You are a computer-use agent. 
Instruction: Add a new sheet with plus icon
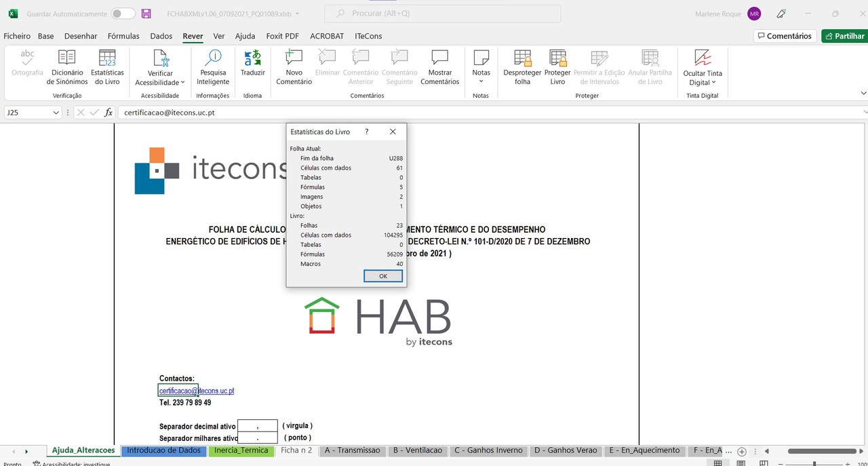(x=742, y=451)
